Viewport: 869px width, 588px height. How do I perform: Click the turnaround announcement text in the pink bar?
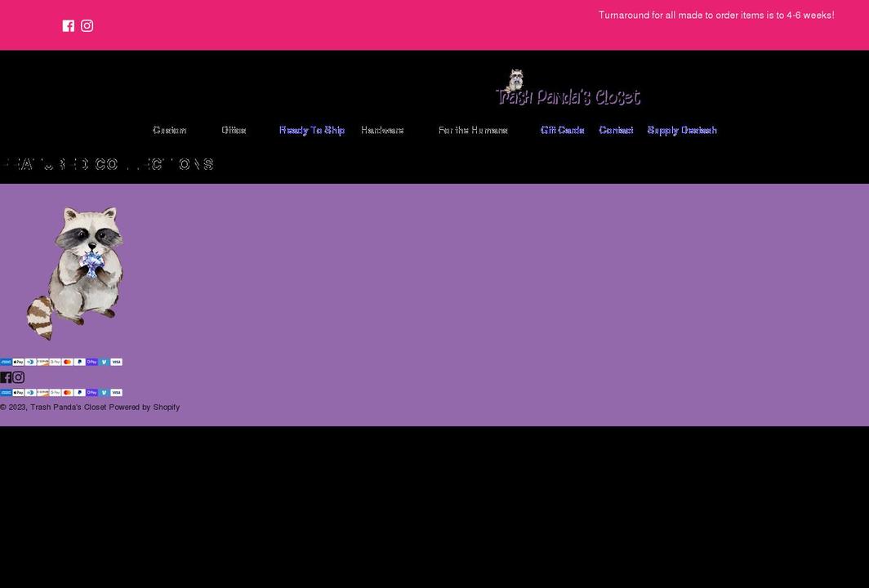click(x=716, y=16)
